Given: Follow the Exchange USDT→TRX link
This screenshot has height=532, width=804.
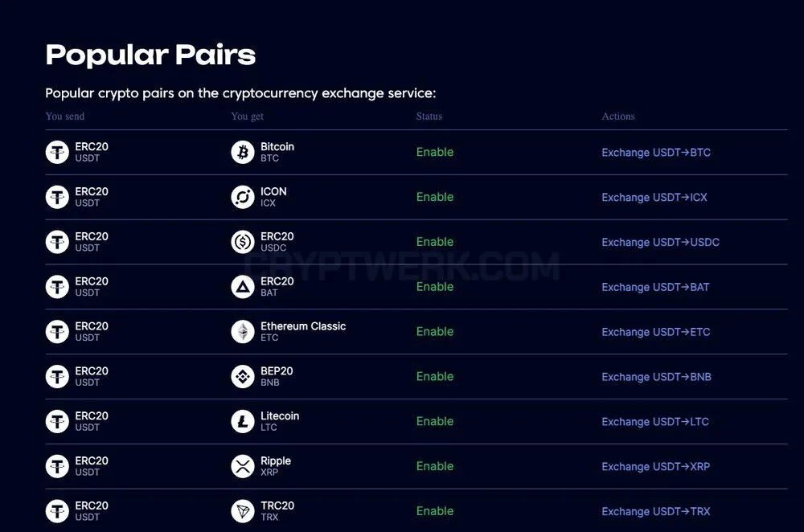Looking at the screenshot, I should point(656,511).
